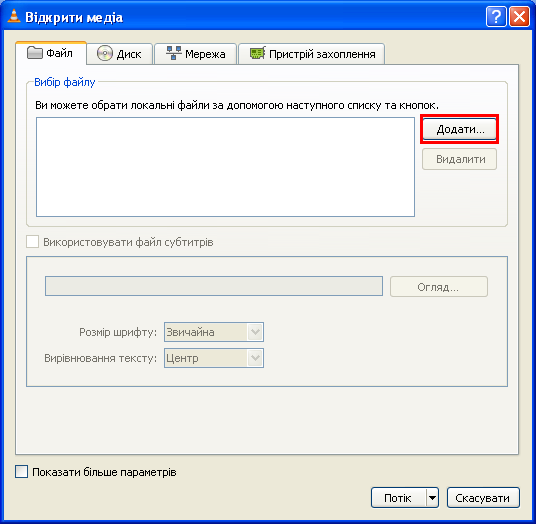
Task: Enable Показати більше параметрів checkbox
Action: pos(22,472)
